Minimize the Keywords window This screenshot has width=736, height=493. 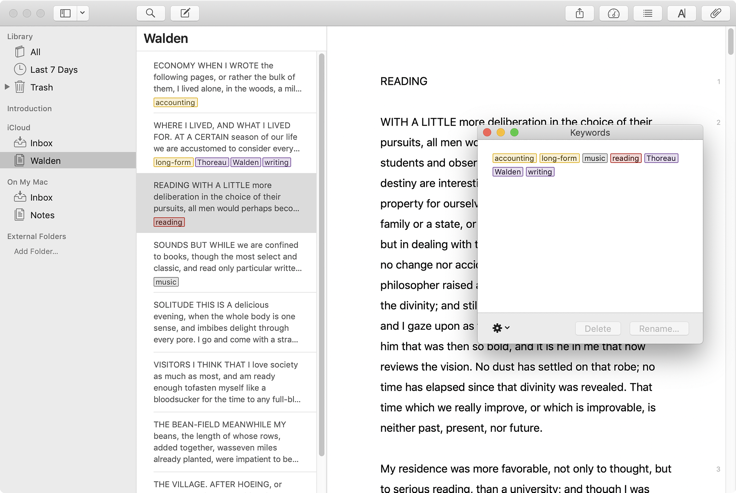click(501, 133)
